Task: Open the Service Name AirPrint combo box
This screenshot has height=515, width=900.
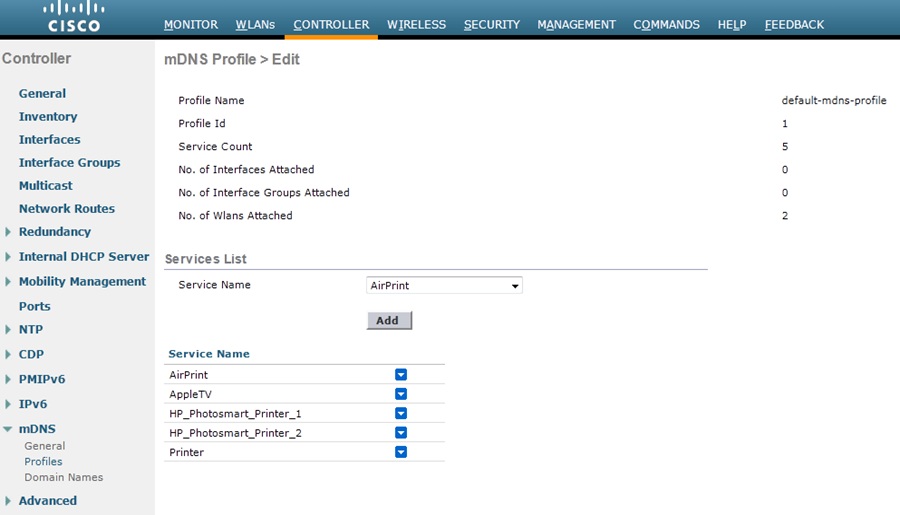Action: 444,285
